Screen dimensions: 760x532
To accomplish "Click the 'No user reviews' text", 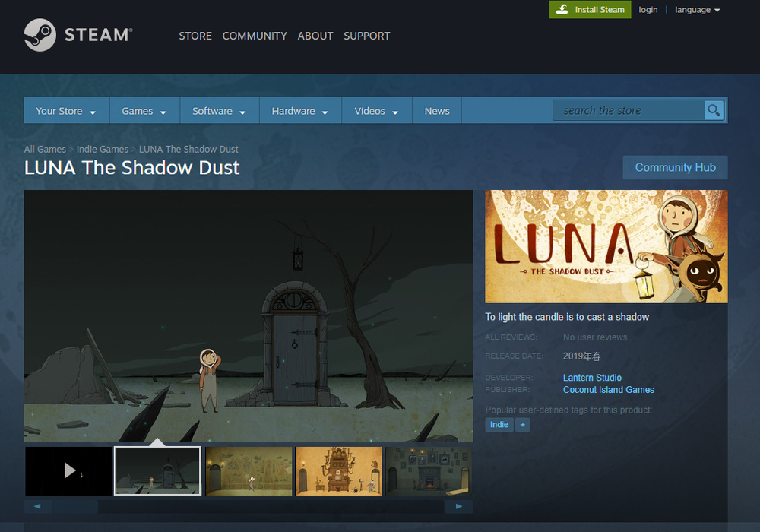I will pos(595,337).
